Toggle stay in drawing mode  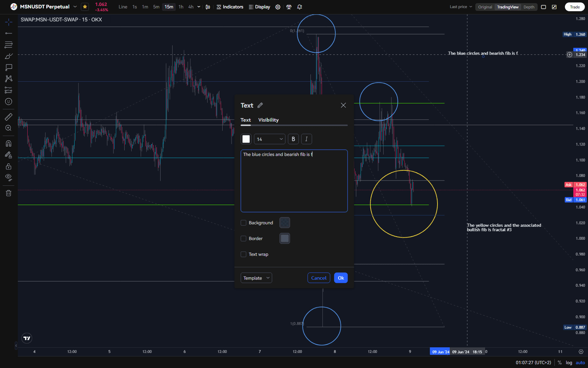(x=9, y=155)
